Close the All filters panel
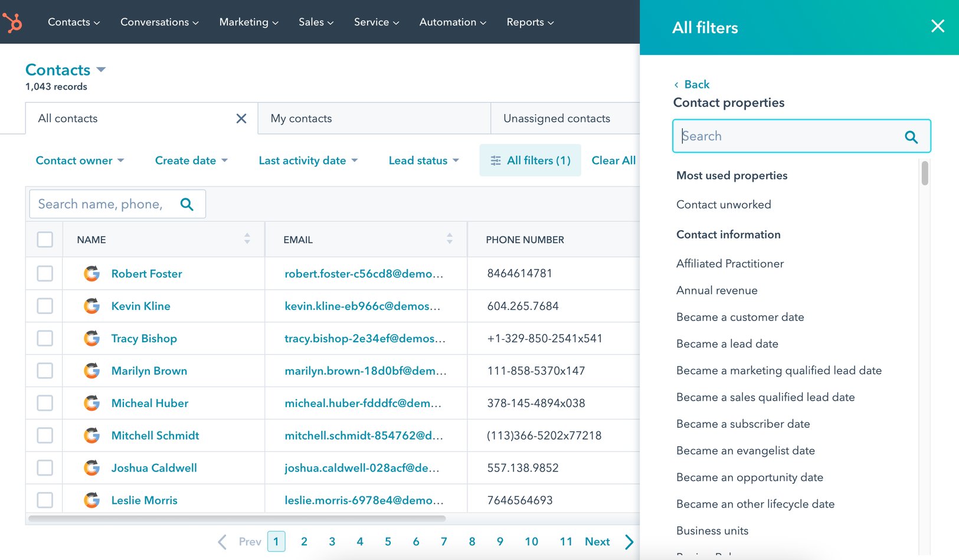This screenshot has height=560, width=959. 938,26
